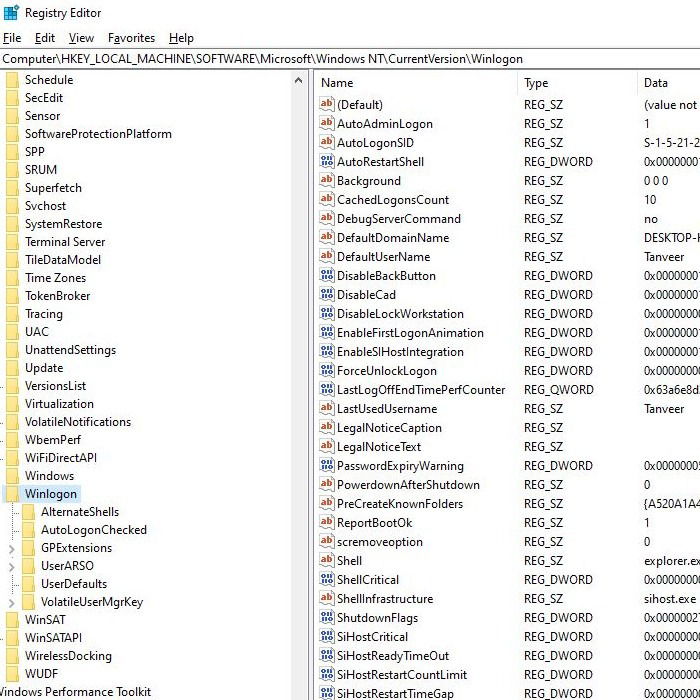Select the EnableSIHostIntegration value name

tap(400, 352)
